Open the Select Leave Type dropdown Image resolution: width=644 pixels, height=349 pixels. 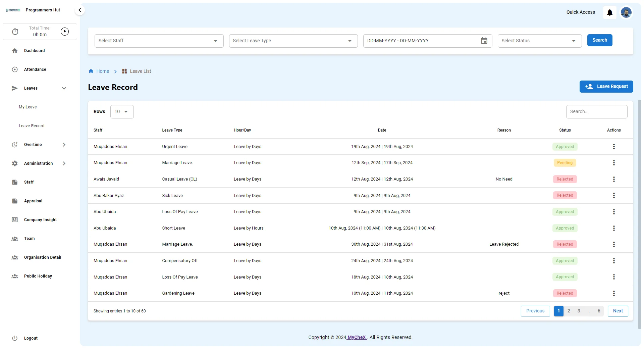coord(293,41)
